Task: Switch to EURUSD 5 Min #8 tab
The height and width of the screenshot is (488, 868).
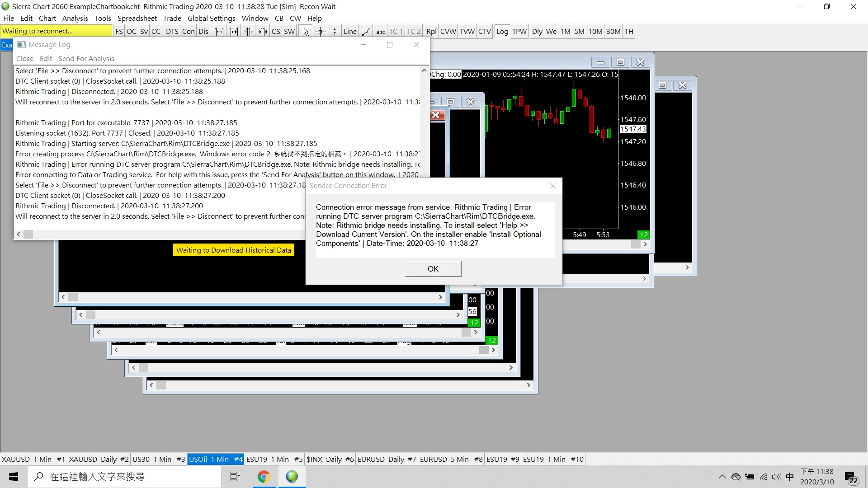Action: coord(451,459)
